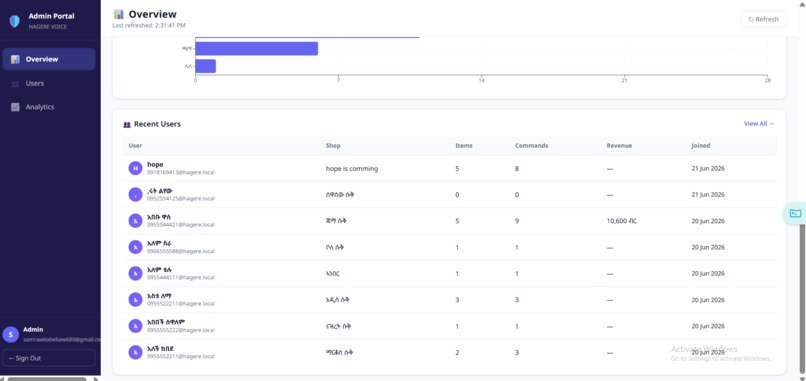Click the Joined column header
This screenshot has width=806, height=381.
(701, 146)
